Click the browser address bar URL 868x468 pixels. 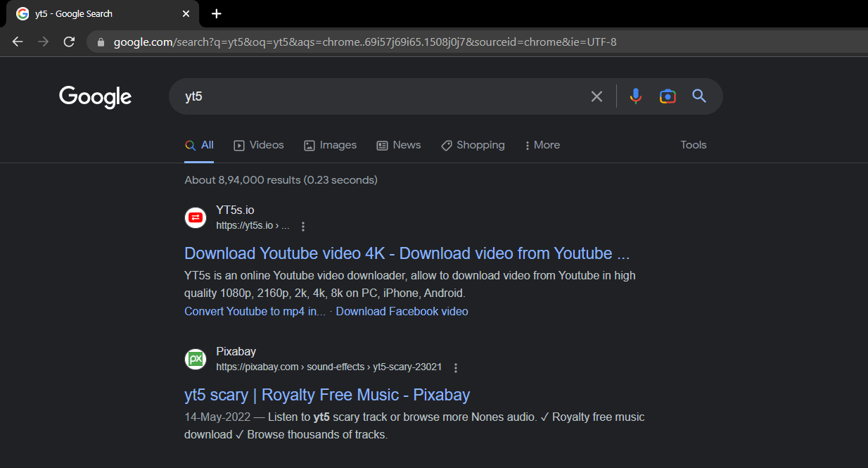click(x=365, y=42)
